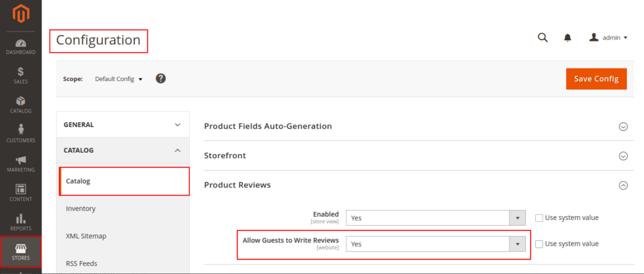
Task: Check Use system value for Allow Guests
Action: (x=538, y=244)
